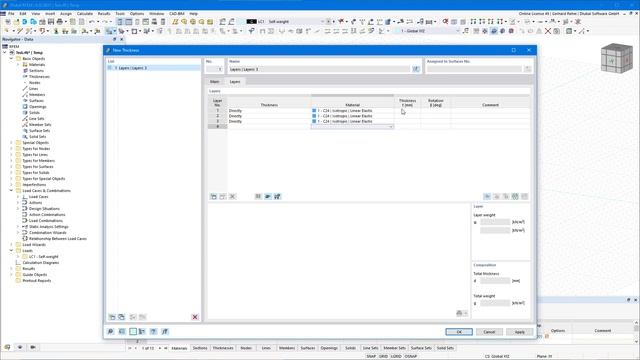Image resolution: width=640 pixels, height=360 pixels.
Task: Click the blue color swatch in layer row 1 material
Action: (314, 111)
